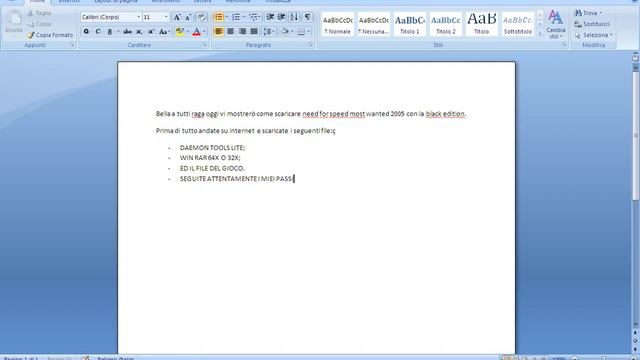Click the 'DAEMON TOOLS LITE;' bullet line

pos(212,148)
